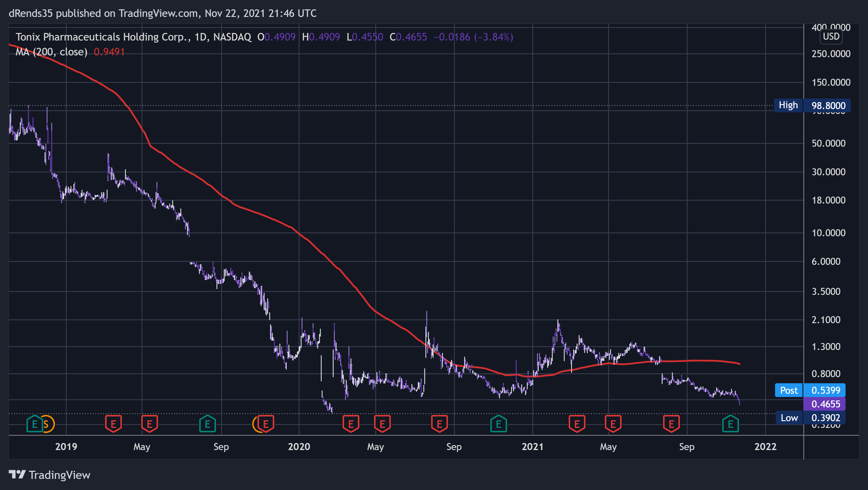The image size is (868, 490).
Task: Click the 50.0000 price axis label
Action: point(828,143)
